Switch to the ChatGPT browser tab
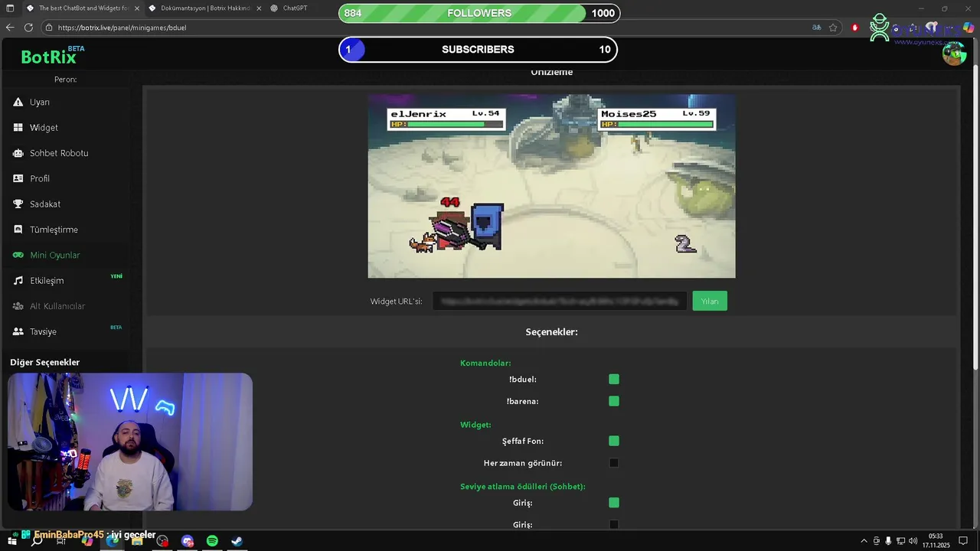Viewport: 980px width, 551px height. [x=295, y=8]
